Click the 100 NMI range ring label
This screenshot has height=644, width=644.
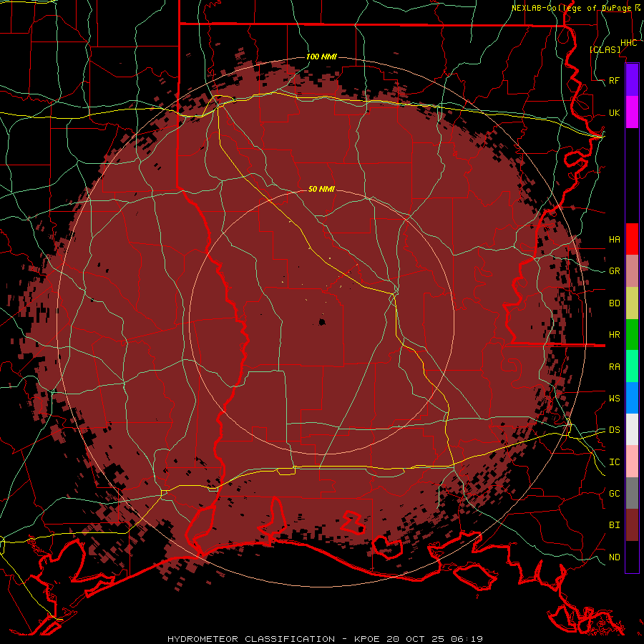(321, 57)
